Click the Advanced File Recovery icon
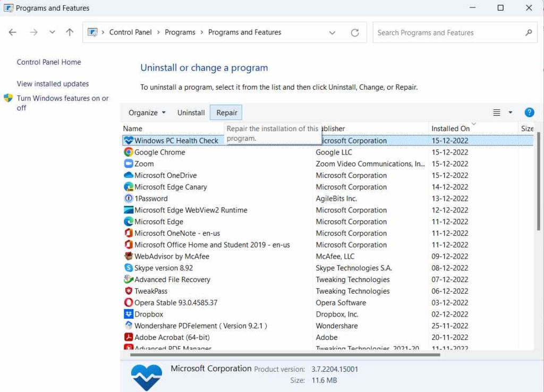 coord(129,279)
